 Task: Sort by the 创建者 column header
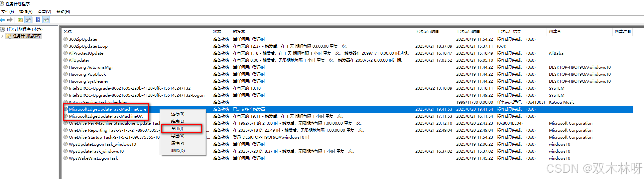tap(580, 31)
